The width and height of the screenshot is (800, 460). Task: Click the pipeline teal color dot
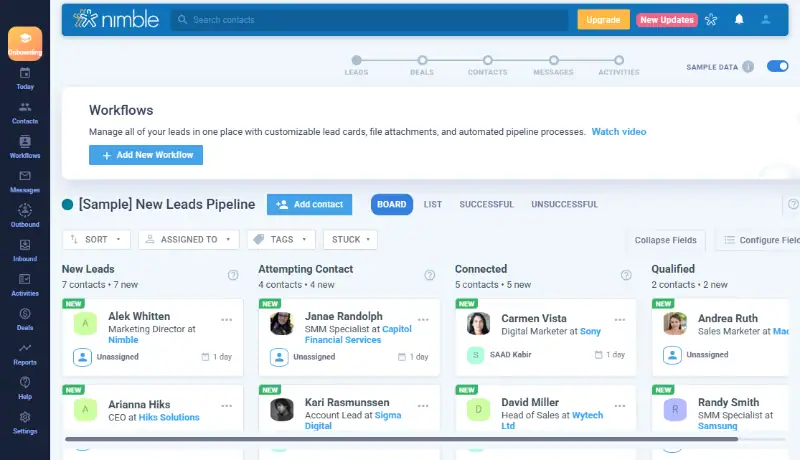tap(67, 205)
